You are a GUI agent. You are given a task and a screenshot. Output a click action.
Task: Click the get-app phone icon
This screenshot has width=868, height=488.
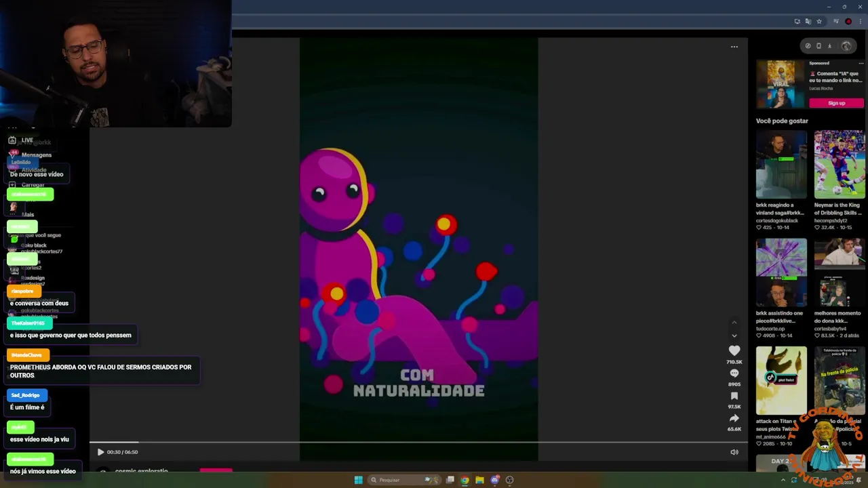point(818,46)
